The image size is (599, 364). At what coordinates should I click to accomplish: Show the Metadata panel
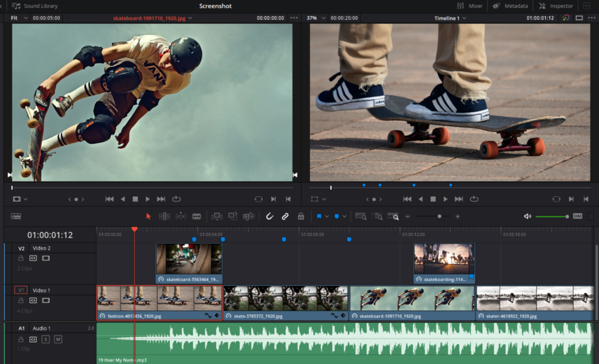pyautogui.click(x=511, y=6)
